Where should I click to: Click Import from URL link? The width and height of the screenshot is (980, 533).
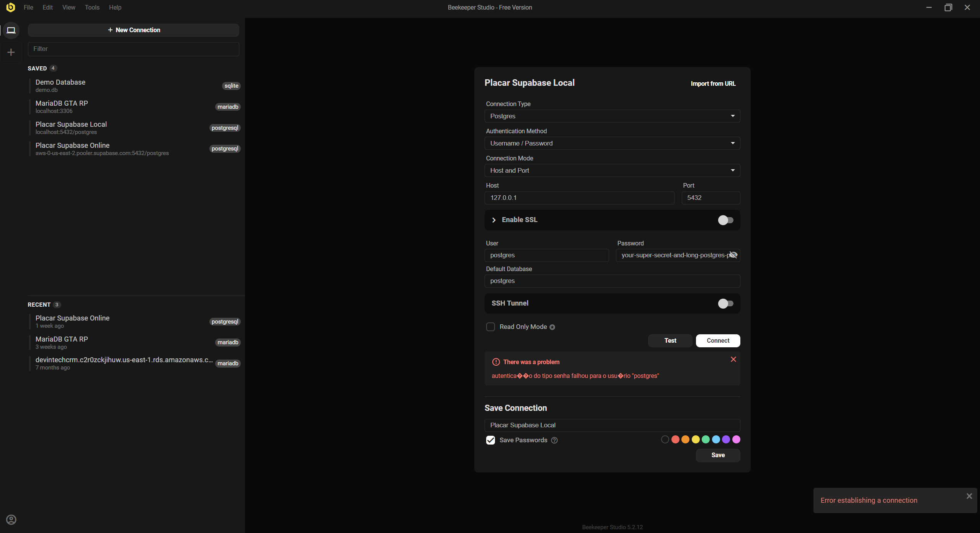coord(713,83)
